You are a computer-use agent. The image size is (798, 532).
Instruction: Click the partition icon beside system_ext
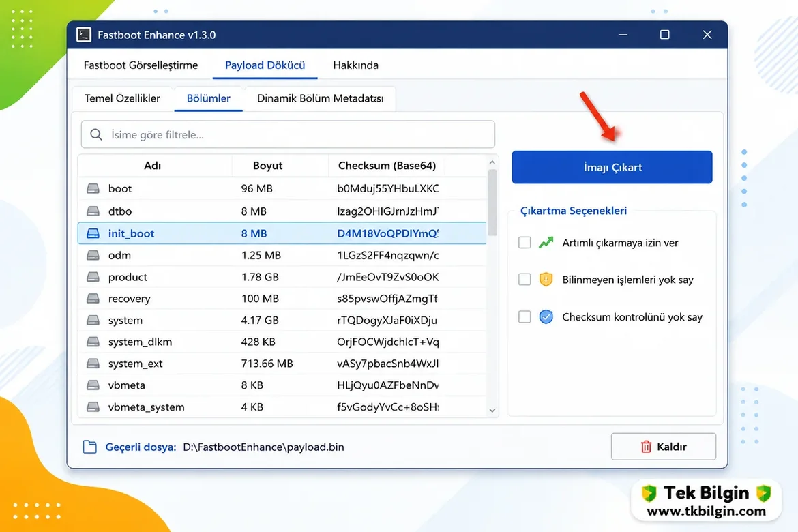click(93, 364)
